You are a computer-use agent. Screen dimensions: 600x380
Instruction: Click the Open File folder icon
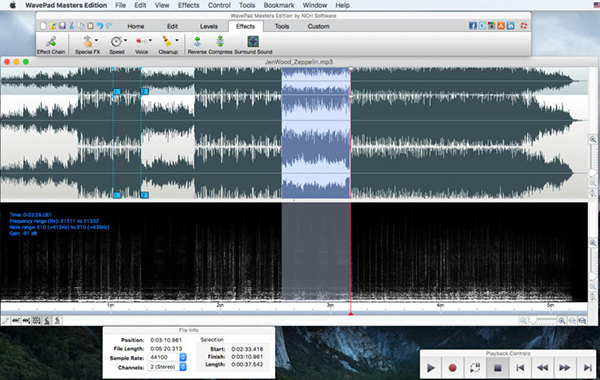click(53, 26)
